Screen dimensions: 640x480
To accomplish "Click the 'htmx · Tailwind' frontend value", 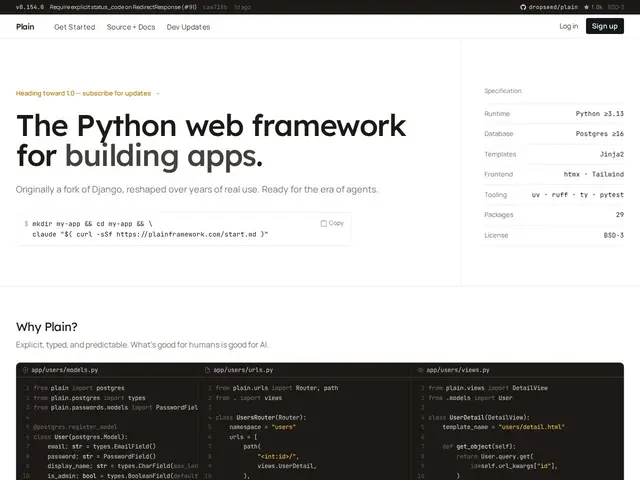I will [x=593, y=174].
